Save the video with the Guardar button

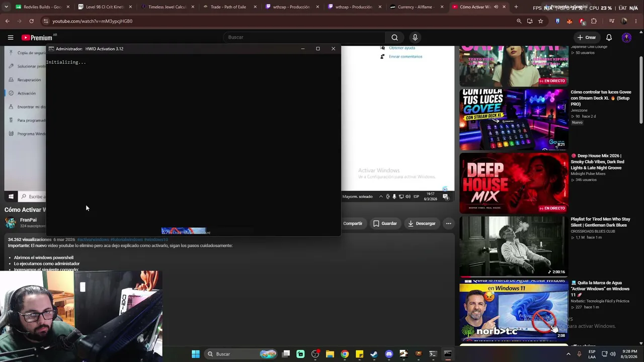point(385,224)
